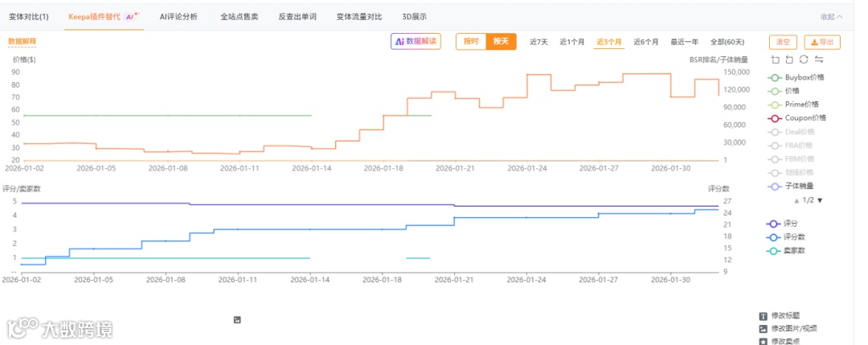Screen dimensions: 868x345
Task: Click the 修改标题 title edit option
Action: [780, 316]
